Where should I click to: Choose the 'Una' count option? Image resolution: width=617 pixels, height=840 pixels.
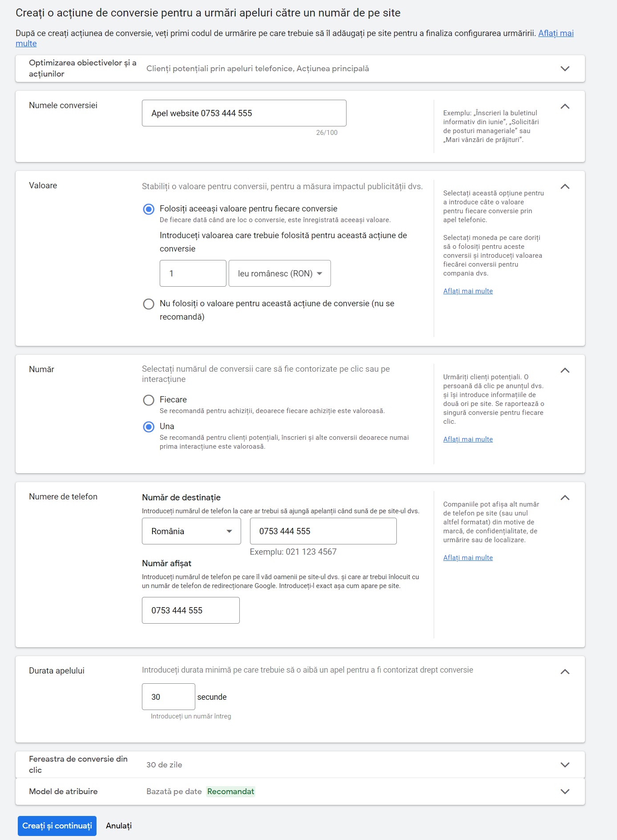click(x=149, y=427)
